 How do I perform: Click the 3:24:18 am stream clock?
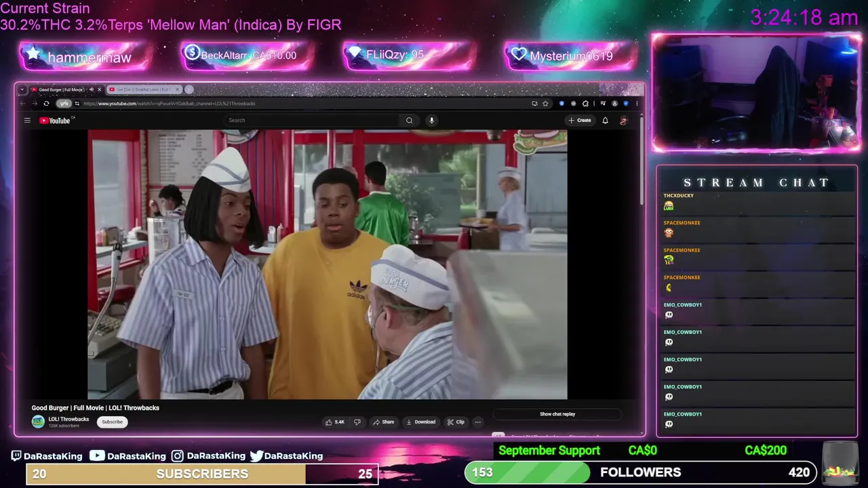(804, 18)
